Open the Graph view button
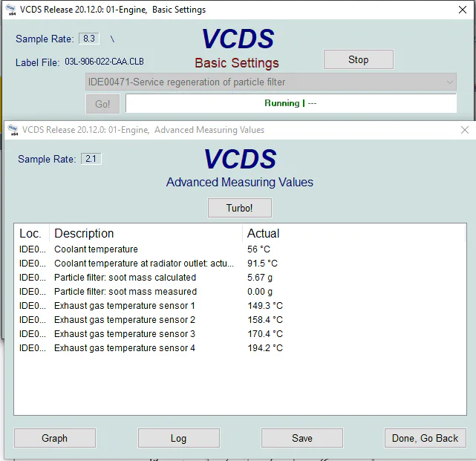The height and width of the screenshot is (461, 476). tap(55, 438)
